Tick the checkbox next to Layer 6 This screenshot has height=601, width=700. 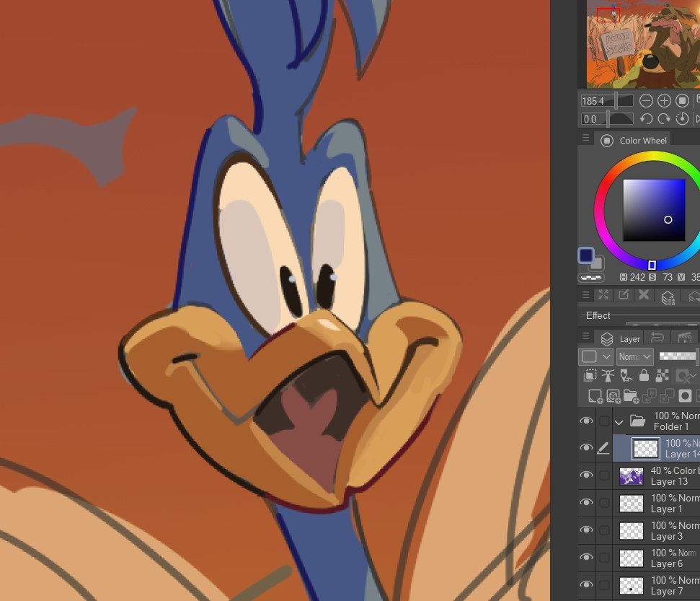click(x=604, y=558)
